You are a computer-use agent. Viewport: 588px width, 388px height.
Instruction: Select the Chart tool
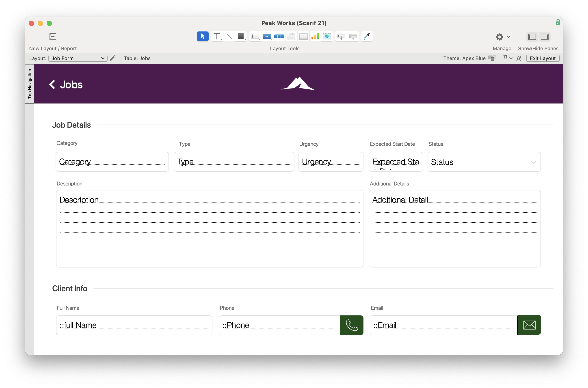point(315,36)
